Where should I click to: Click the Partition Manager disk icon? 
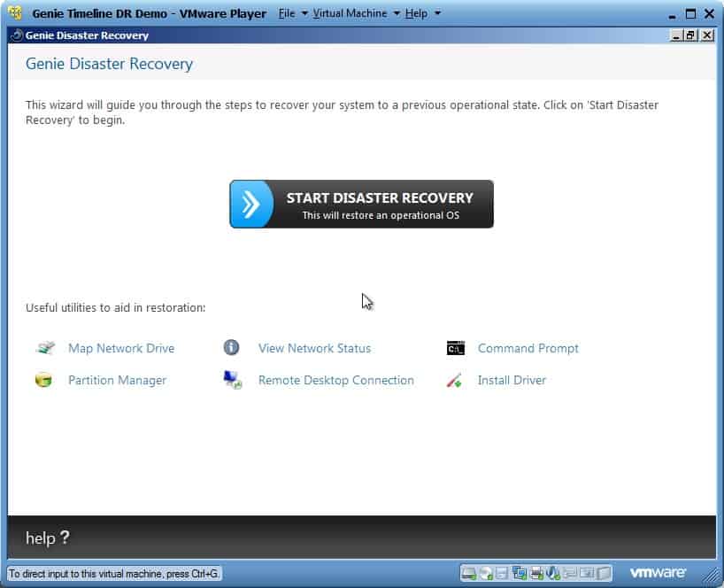pos(43,380)
